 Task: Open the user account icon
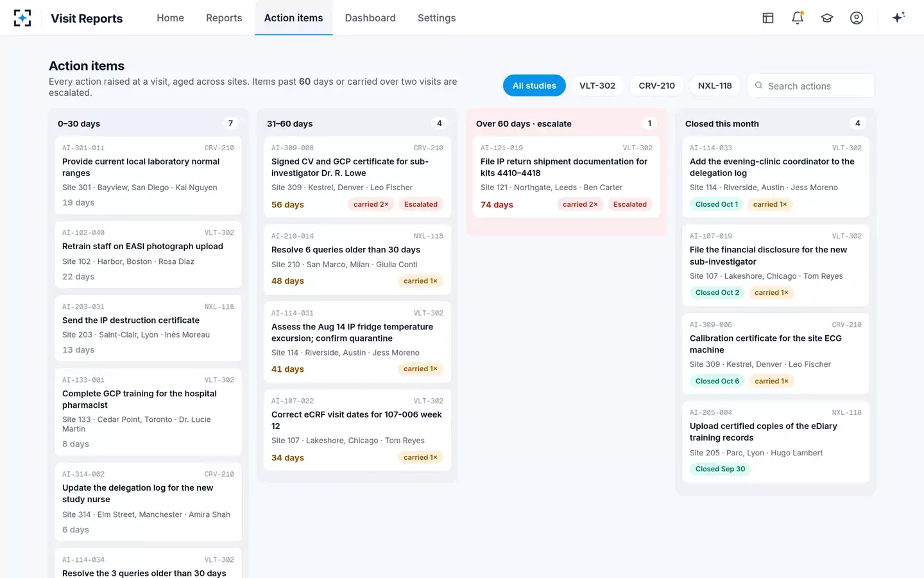pyautogui.click(x=857, y=18)
